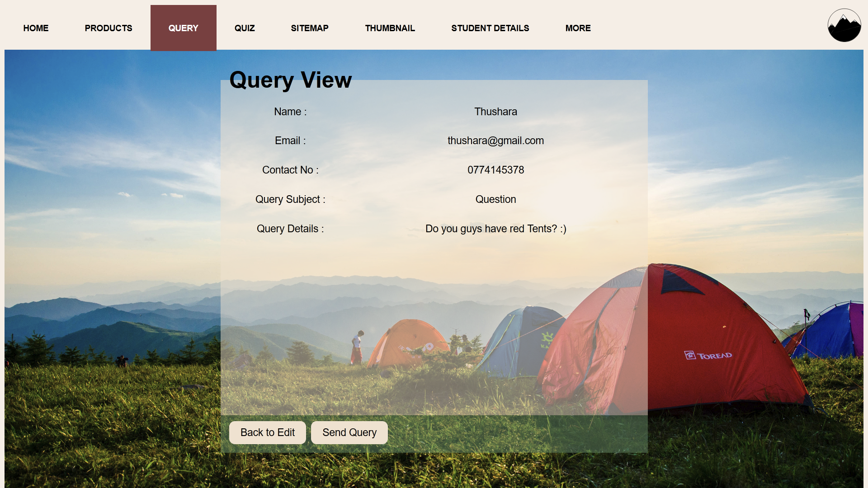Click the contact number 0774145378
The width and height of the screenshot is (868, 488).
495,170
